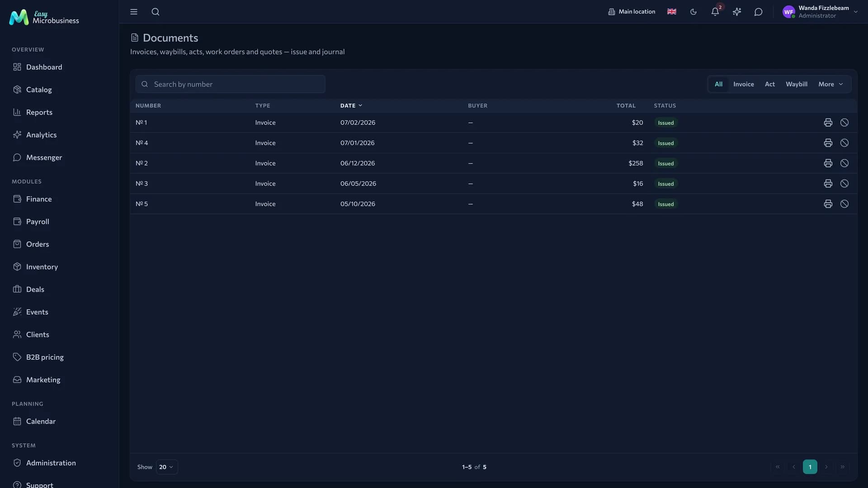Toggle dark mode moon icon
Viewport: 868px width, 488px height.
[693, 12]
